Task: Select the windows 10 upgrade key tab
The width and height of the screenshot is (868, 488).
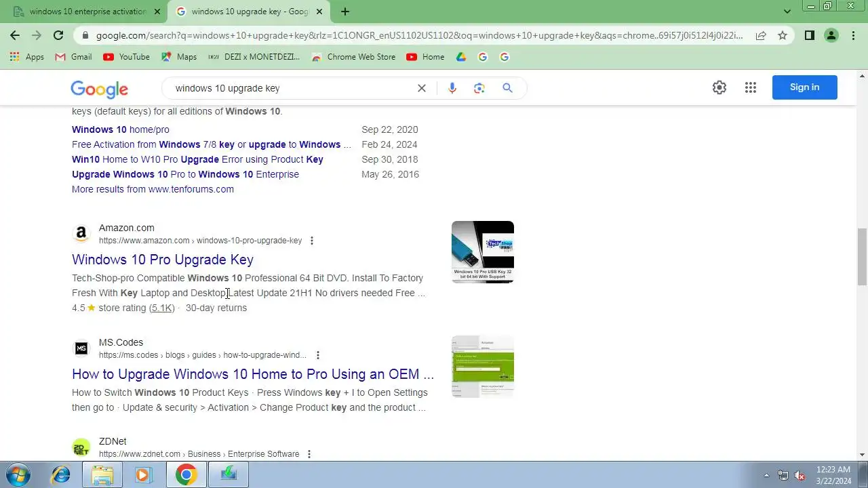Action: (x=248, y=12)
